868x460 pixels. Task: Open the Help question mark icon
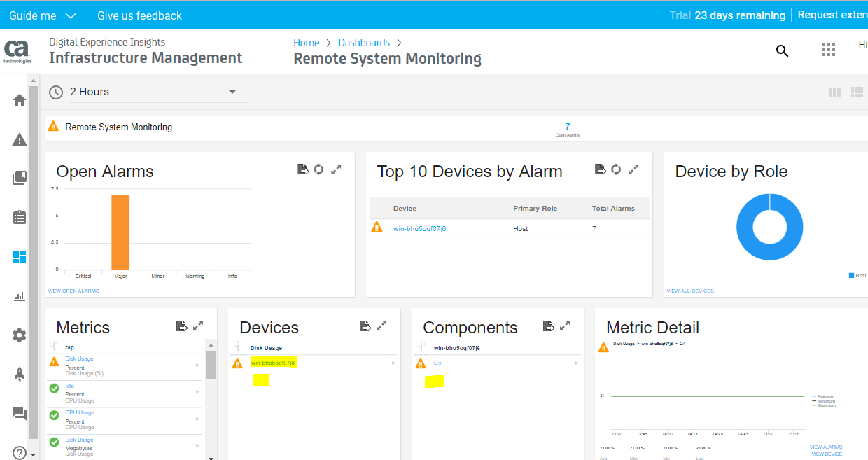click(19, 453)
